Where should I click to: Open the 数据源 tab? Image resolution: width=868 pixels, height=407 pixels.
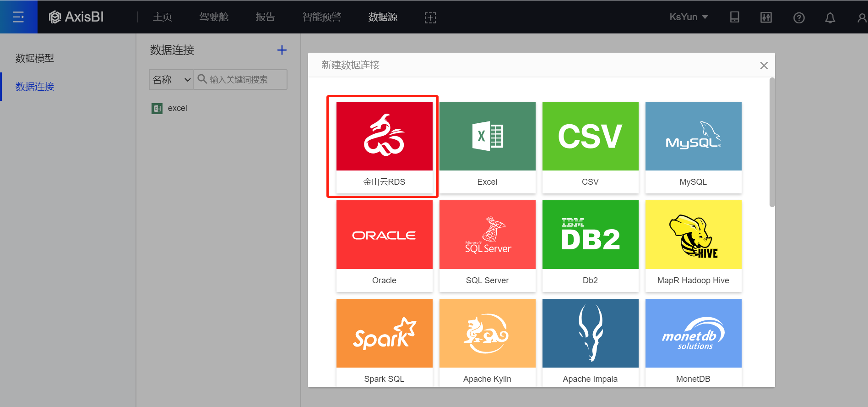pos(383,17)
